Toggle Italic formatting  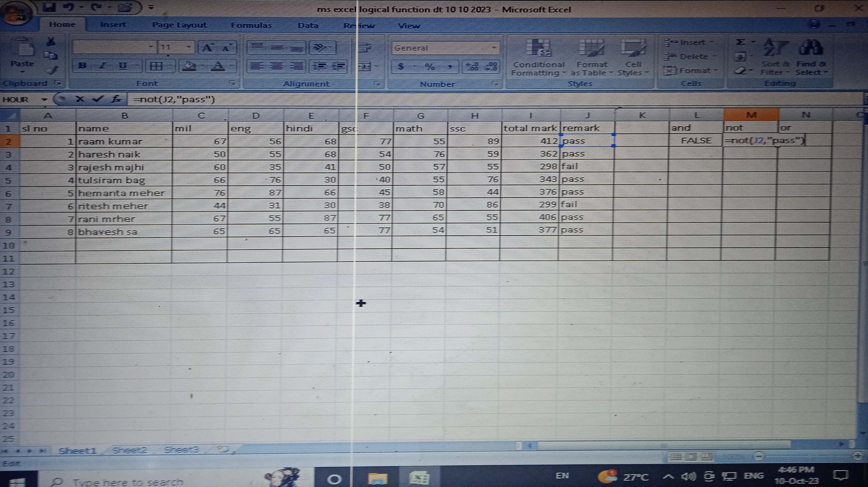(102, 66)
